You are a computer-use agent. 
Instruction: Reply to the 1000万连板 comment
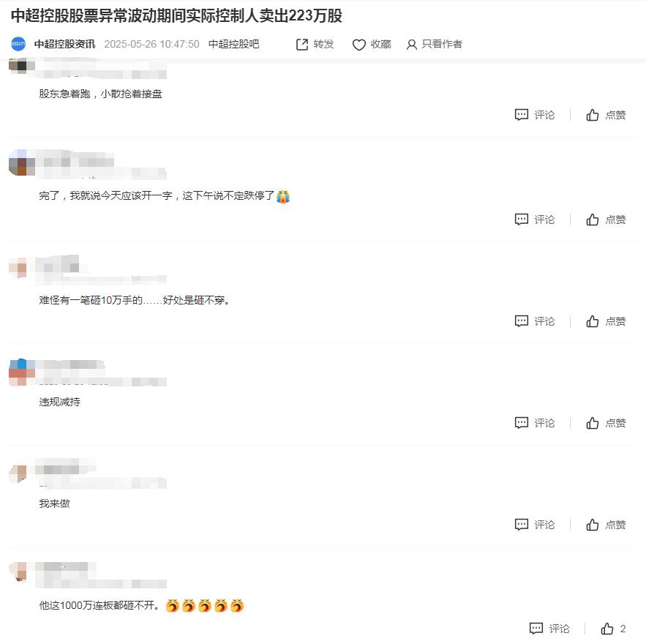click(549, 629)
